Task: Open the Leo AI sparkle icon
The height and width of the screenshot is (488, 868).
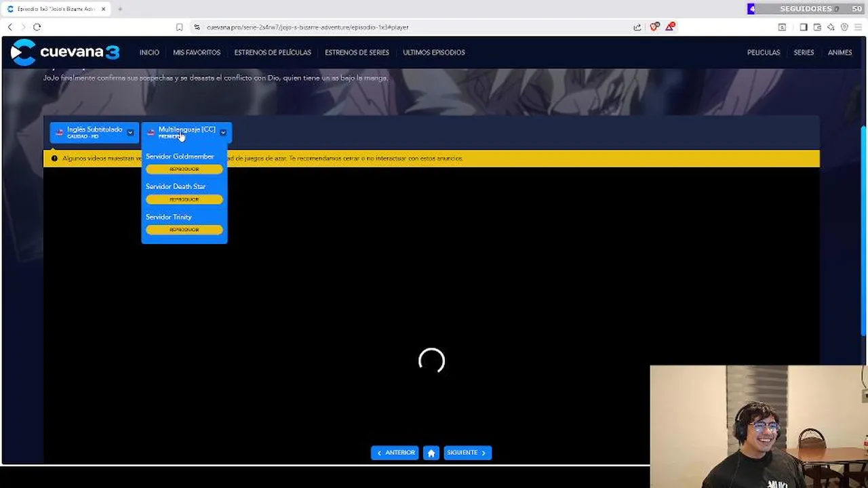Action: [831, 27]
